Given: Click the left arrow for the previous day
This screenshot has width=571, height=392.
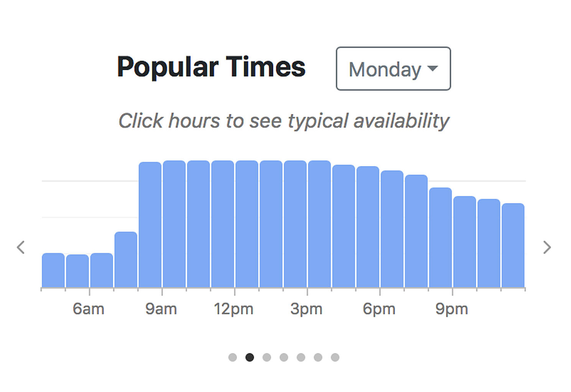Looking at the screenshot, I should [x=21, y=247].
